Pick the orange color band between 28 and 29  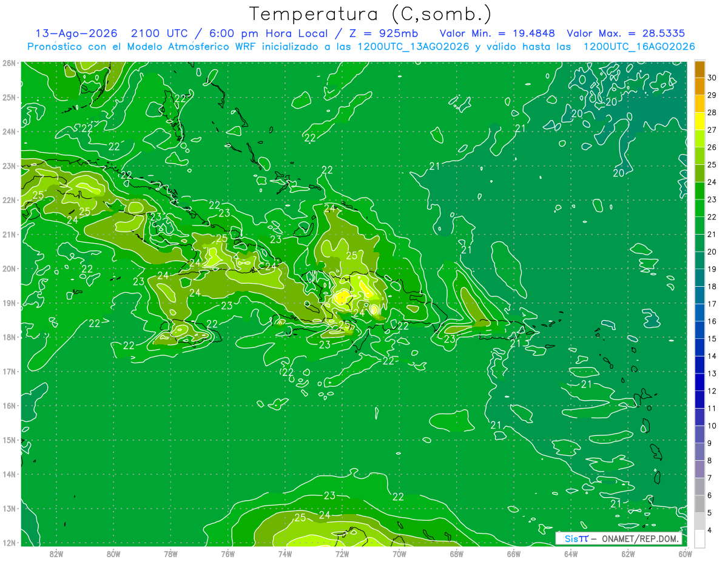[699, 104]
